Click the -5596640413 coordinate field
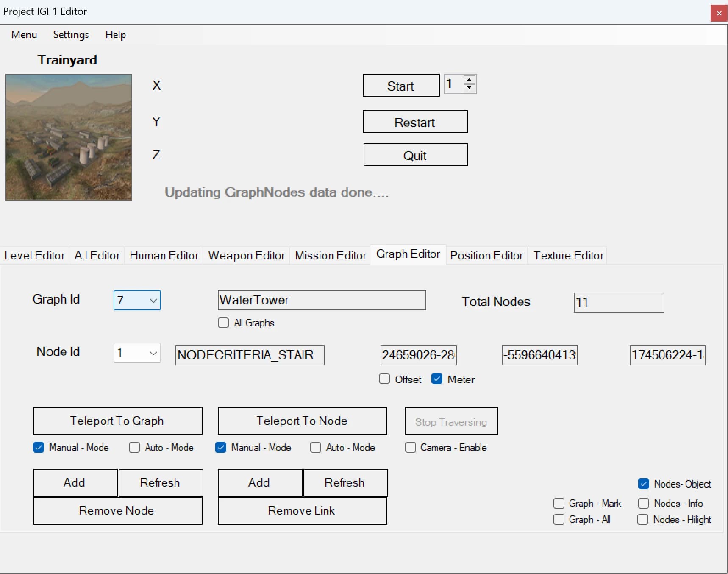Viewport: 728px width, 574px height. (x=540, y=355)
